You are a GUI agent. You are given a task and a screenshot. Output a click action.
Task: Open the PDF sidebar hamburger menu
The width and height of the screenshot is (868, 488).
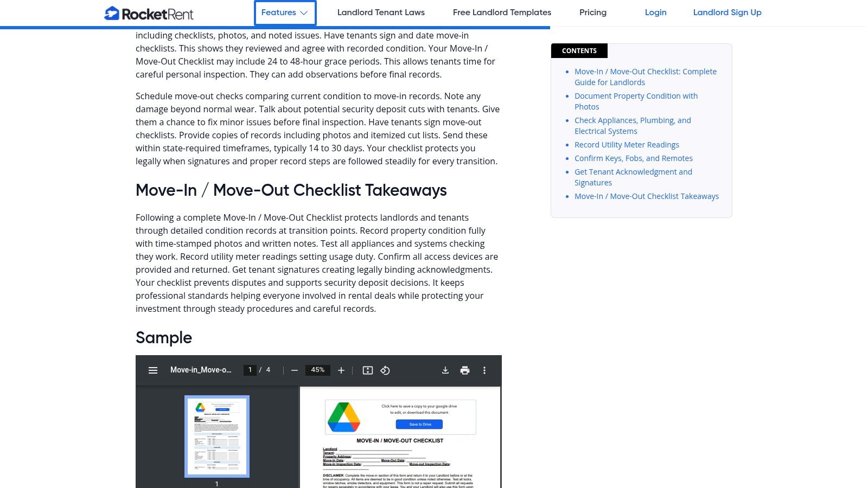[153, 370]
